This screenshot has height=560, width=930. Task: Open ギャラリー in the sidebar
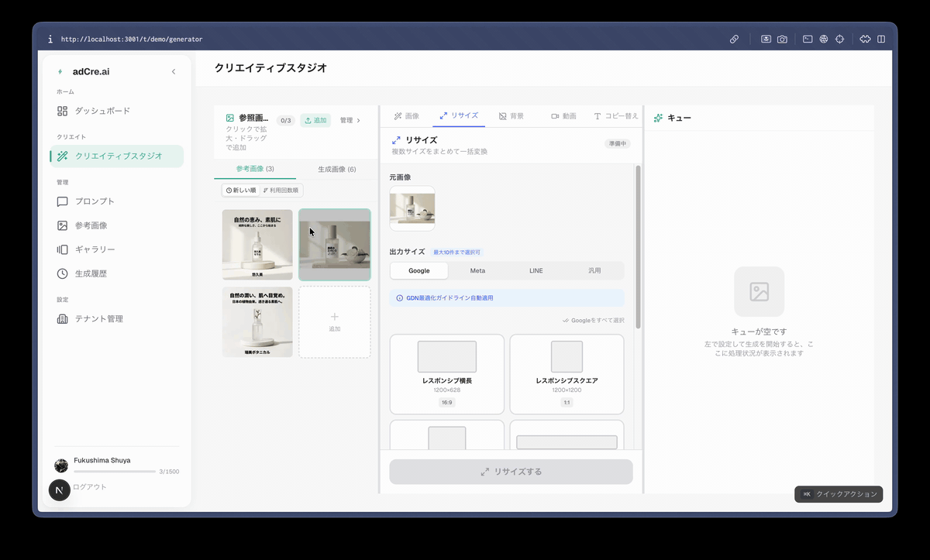pyautogui.click(x=95, y=249)
